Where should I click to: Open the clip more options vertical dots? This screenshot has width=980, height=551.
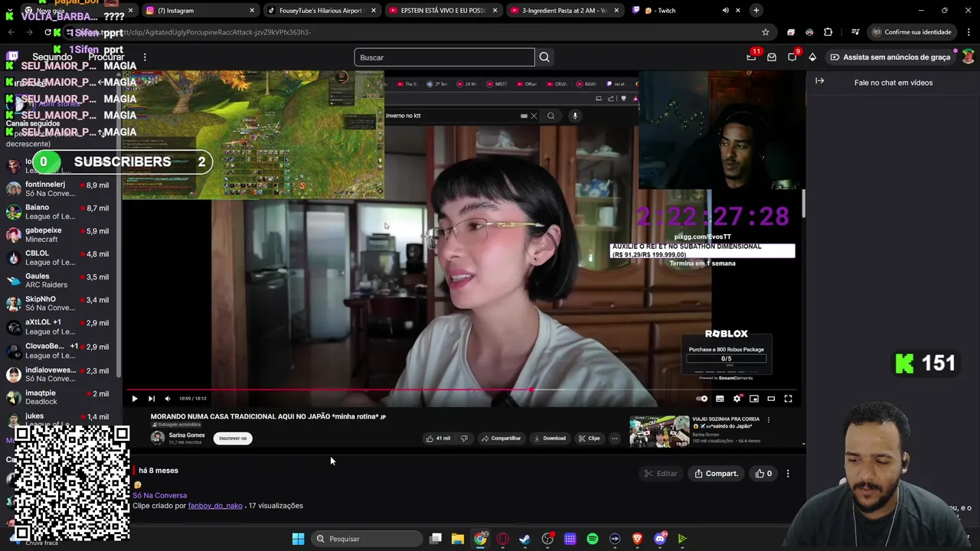pos(788,474)
